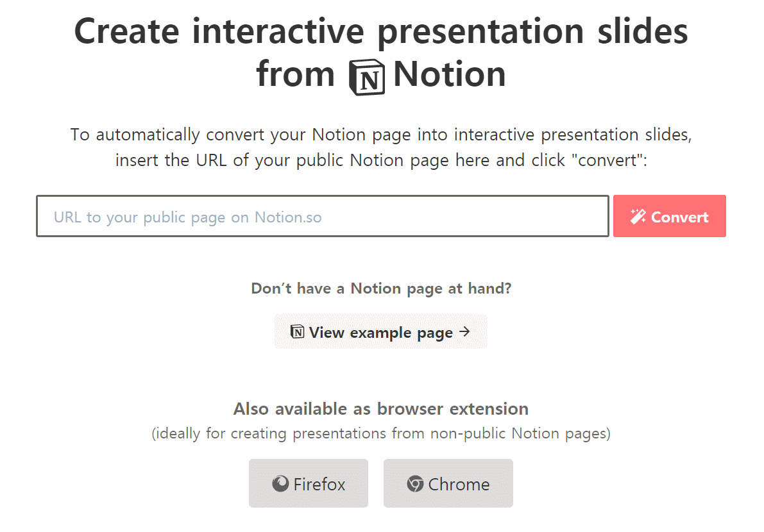Image resolution: width=764 pixels, height=532 pixels.
Task: Click the right arrow icon after 'View example page'
Action: (x=466, y=331)
